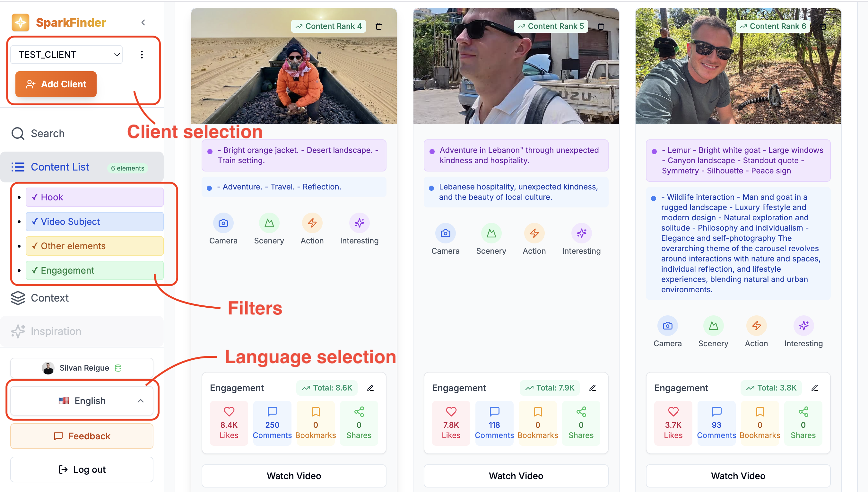
Task: Collapse the sidebar with the chevron
Action: 143,22
